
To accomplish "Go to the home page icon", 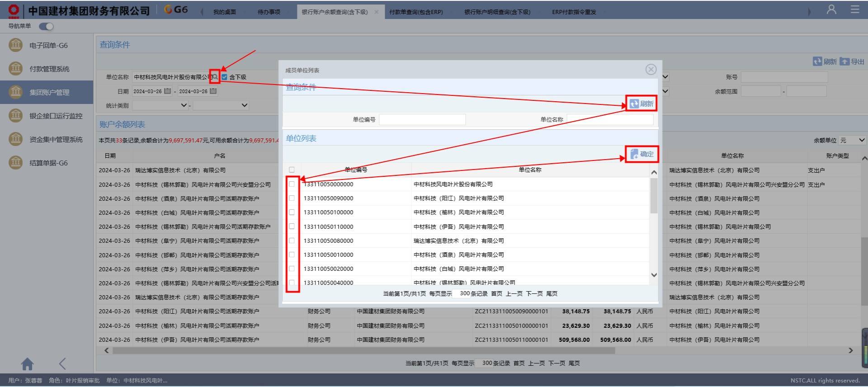I will 27,363.
